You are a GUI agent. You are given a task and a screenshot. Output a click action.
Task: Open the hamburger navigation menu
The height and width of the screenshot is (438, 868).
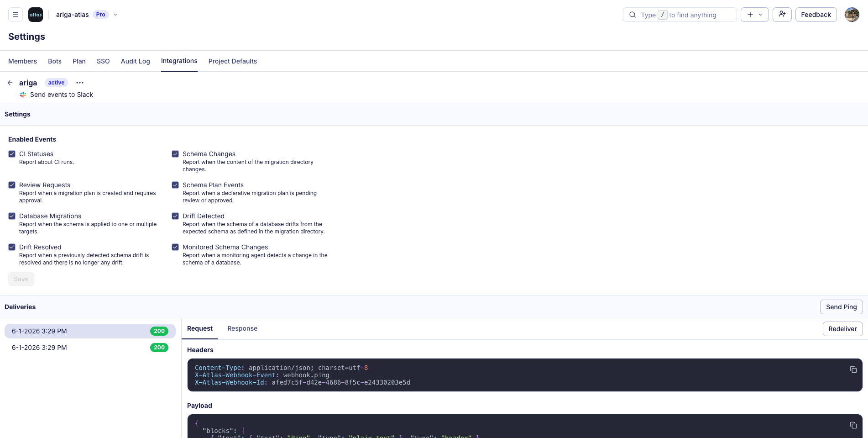coord(15,14)
